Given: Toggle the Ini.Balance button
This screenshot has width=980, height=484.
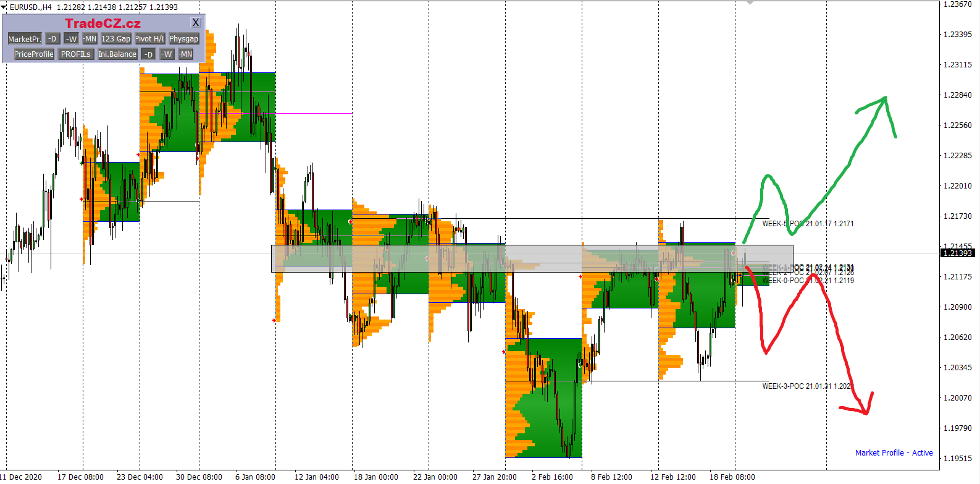Looking at the screenshot, I should (117, 54).
